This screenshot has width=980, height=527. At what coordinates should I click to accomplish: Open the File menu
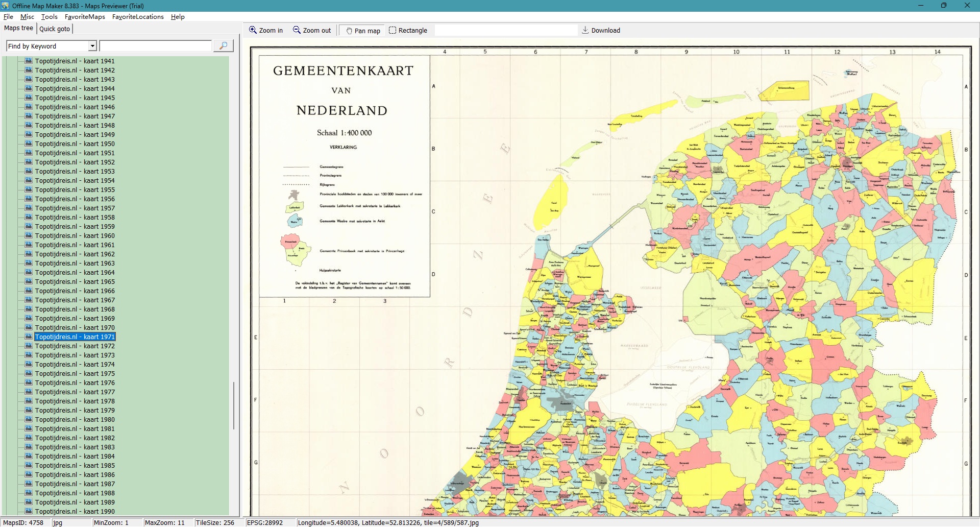[8, 17]
